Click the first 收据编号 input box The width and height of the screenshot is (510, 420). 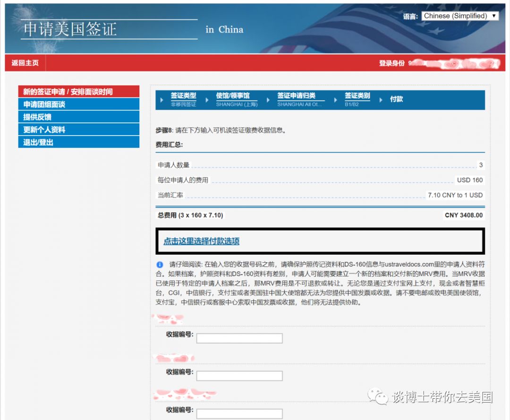[x=239, y=338]
